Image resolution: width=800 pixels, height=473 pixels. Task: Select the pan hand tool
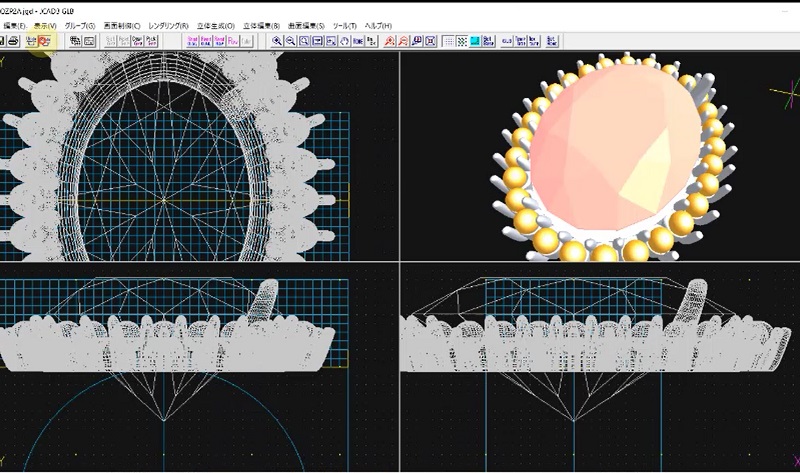[343, 41]
